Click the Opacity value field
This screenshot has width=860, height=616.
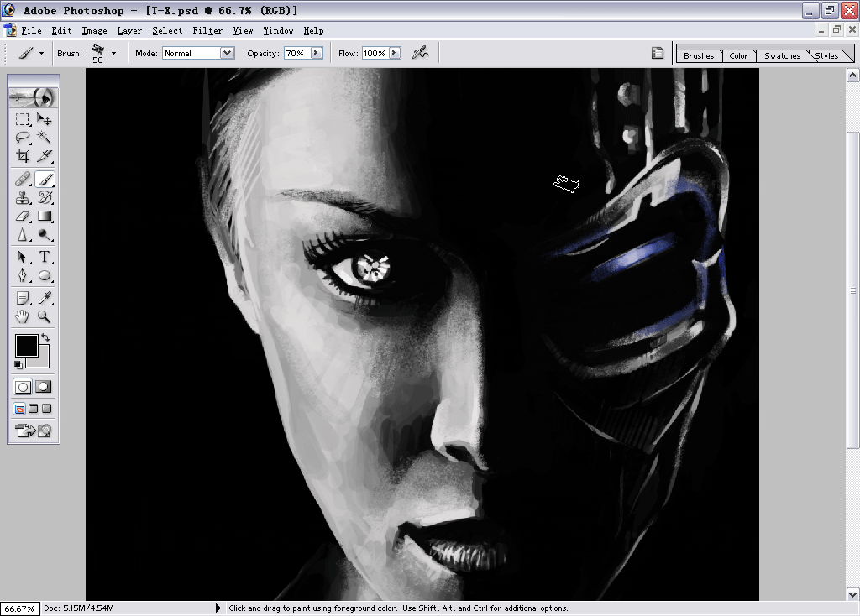click(x=296, y=53)
